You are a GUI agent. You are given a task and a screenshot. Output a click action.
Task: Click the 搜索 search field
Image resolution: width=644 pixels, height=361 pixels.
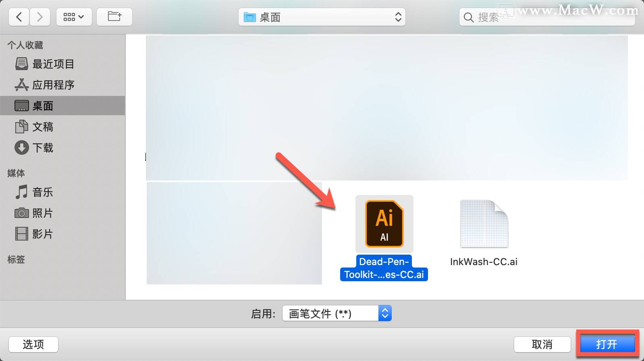click(547, 17)
